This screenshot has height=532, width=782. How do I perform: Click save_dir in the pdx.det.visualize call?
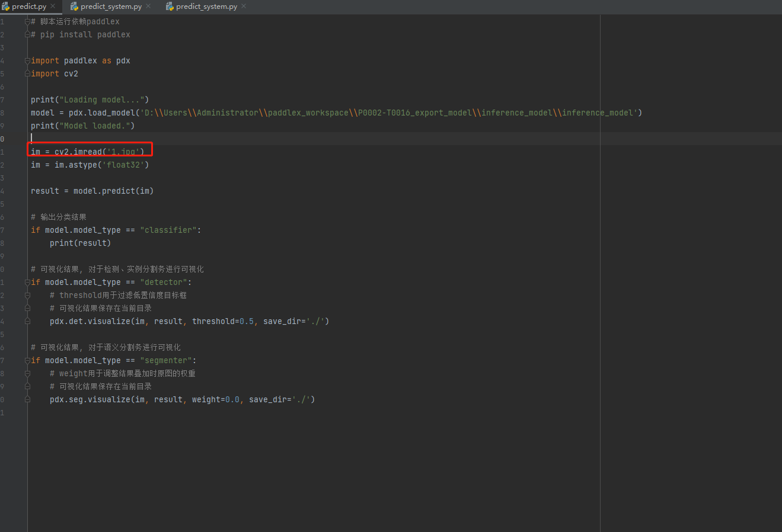click(282, 321)
